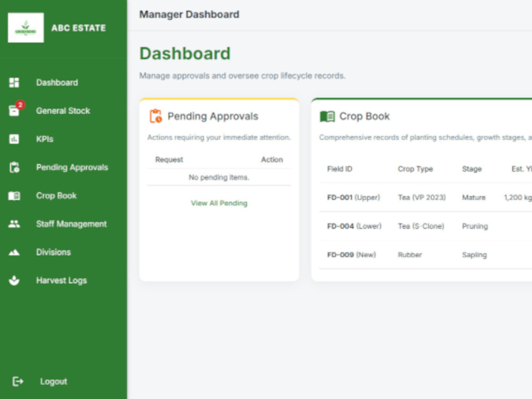Click the Divisions mountain icon
The width and height of the screenshot is (532, 399).
pos(14,252)
